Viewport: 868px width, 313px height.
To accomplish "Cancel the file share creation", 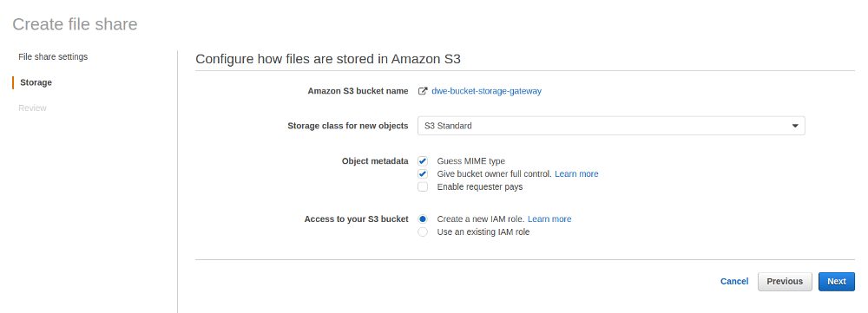I will tap(734, 282).
